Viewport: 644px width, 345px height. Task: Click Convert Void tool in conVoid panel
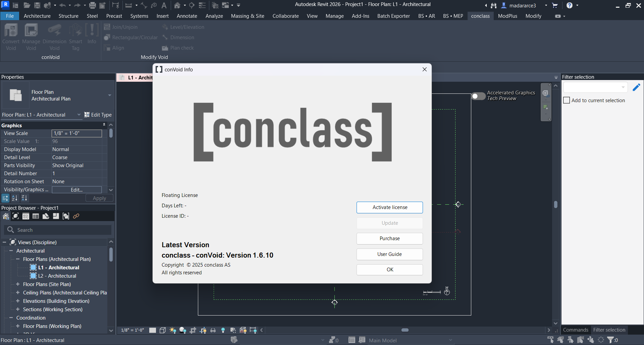[11, 37]
